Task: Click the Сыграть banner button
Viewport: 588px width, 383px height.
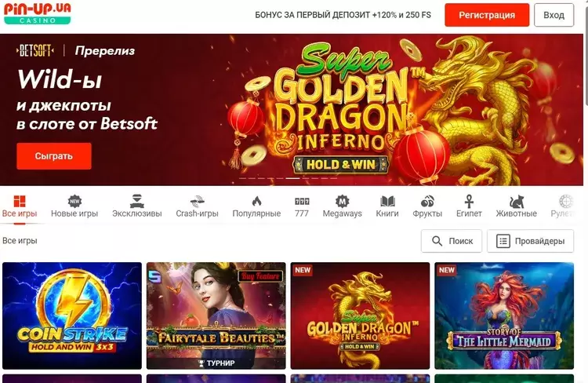Action: [53, 156]
